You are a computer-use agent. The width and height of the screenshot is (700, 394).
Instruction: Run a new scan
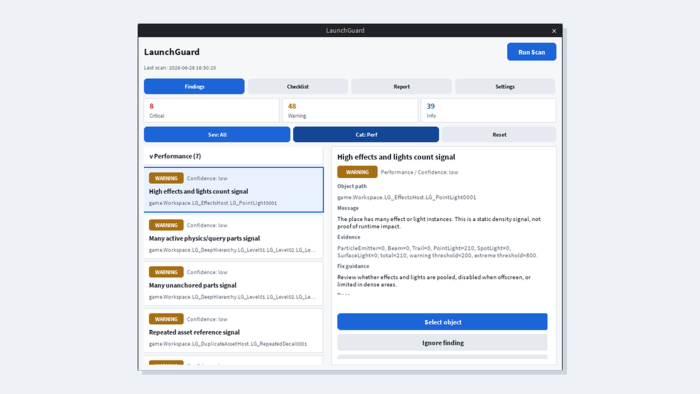(531, 52)
